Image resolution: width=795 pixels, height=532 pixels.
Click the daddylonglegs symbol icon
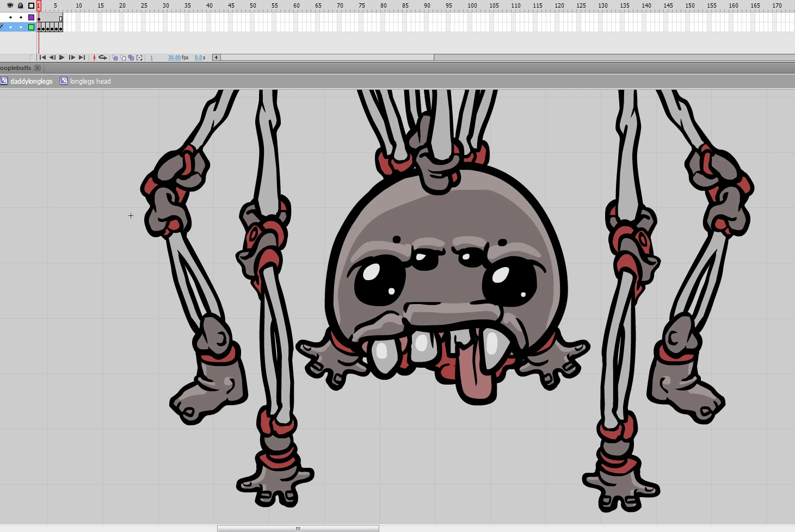point(4,81)
